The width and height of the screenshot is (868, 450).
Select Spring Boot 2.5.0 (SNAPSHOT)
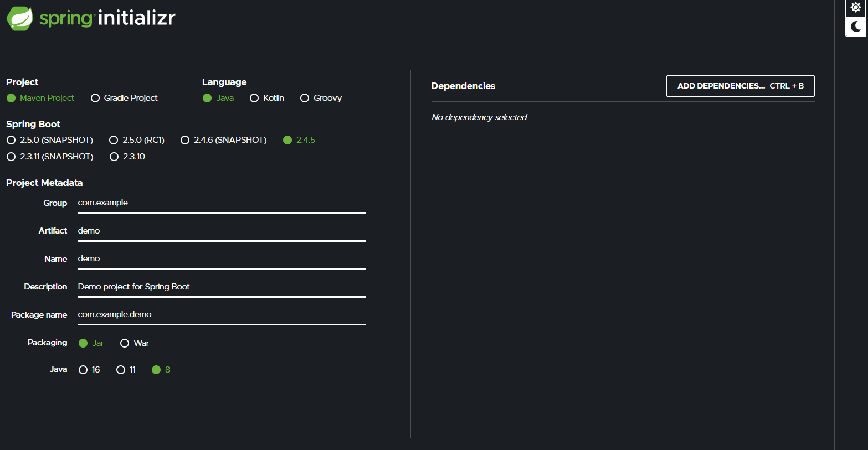(x=50, y=140)
